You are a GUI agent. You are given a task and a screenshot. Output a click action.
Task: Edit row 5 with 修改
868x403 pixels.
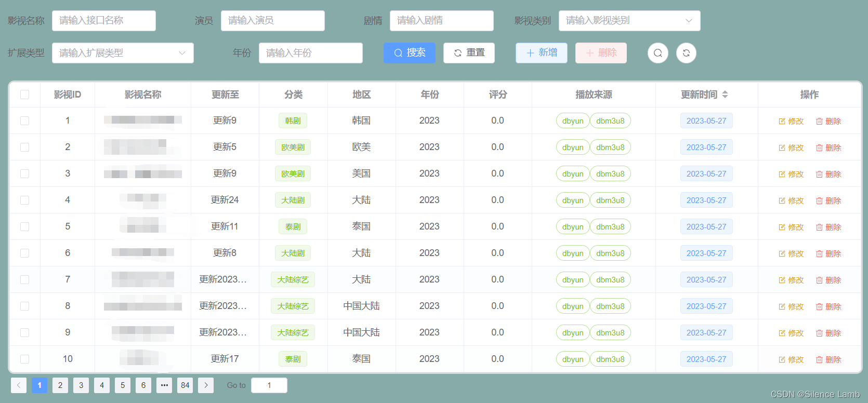point(791,227)
